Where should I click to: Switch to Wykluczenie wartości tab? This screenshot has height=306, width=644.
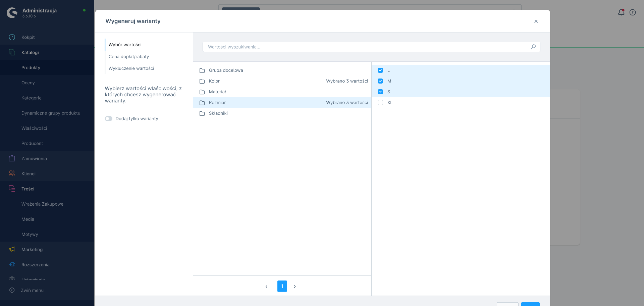click(x=131, y=68)
